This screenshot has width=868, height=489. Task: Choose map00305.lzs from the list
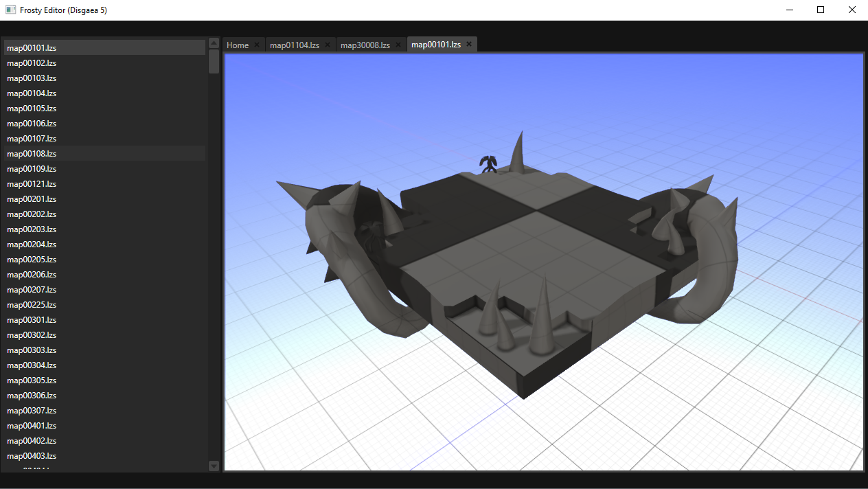[x=104, y=380]
